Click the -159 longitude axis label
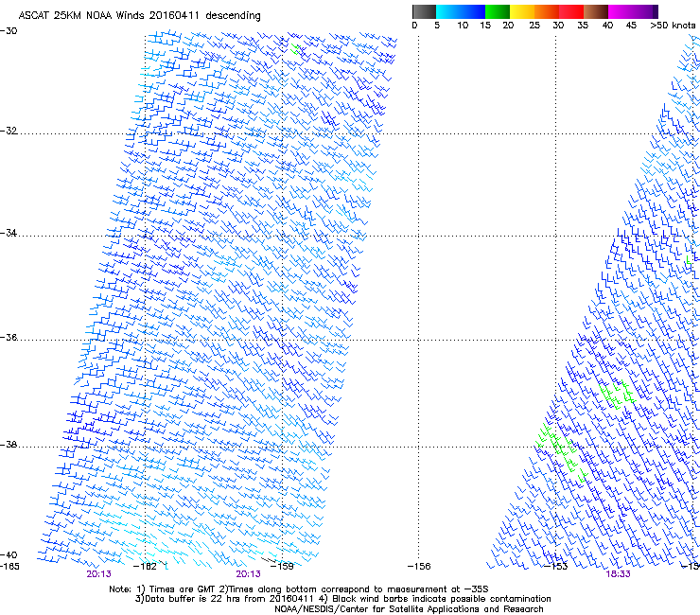700x615 pixels. [282, 567]
